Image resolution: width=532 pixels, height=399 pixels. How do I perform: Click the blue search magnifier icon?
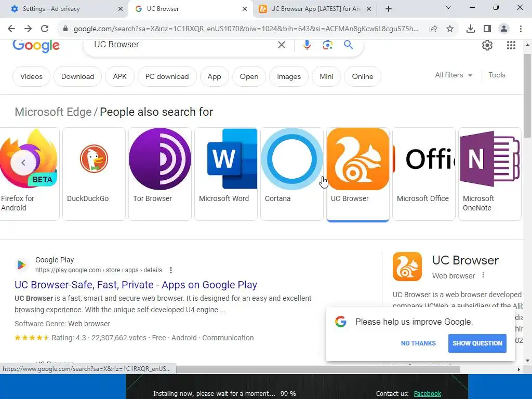tap(348, 45)
